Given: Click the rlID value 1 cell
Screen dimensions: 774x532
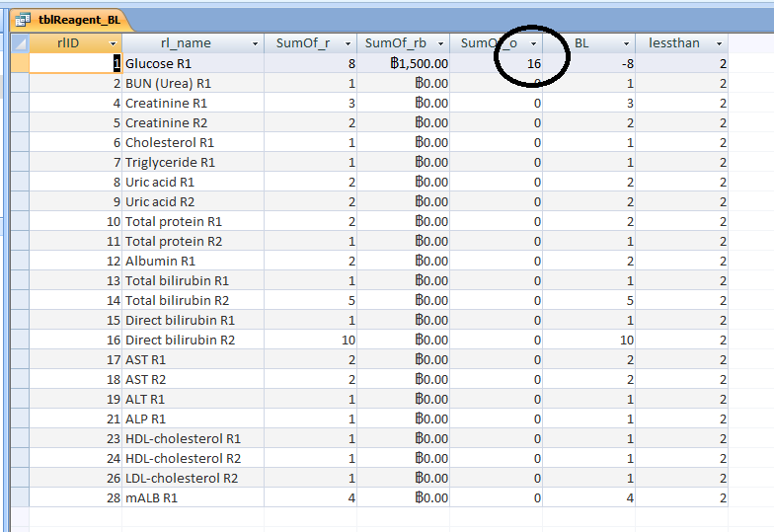Looking at the screenshot, I should pyautogui.click(x=75, y=63).
